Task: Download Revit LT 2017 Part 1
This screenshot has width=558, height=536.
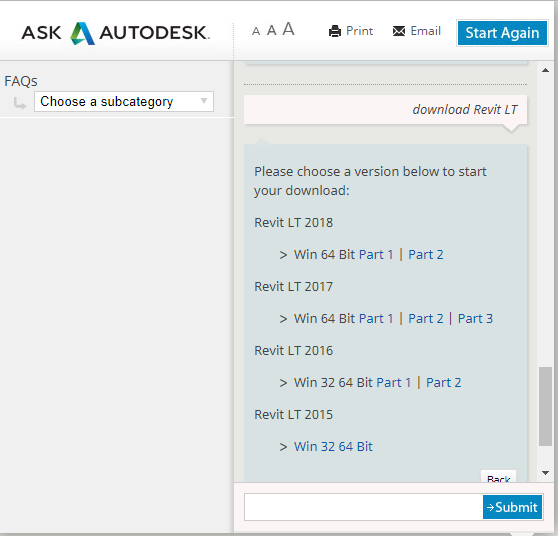Action: [x=376, y=319]
